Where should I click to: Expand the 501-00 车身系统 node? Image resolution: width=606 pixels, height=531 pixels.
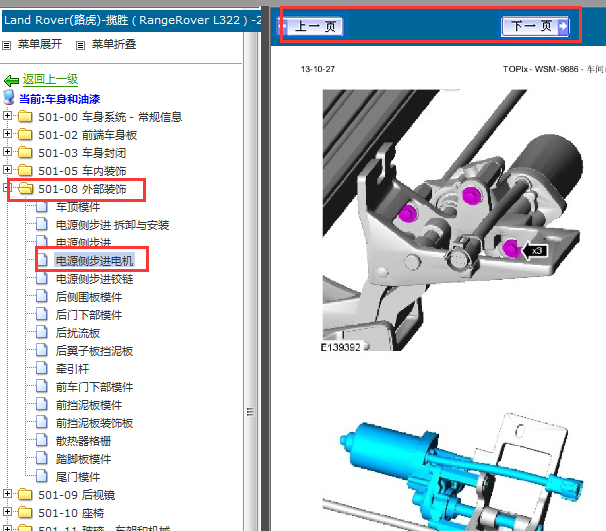[7, 115]
